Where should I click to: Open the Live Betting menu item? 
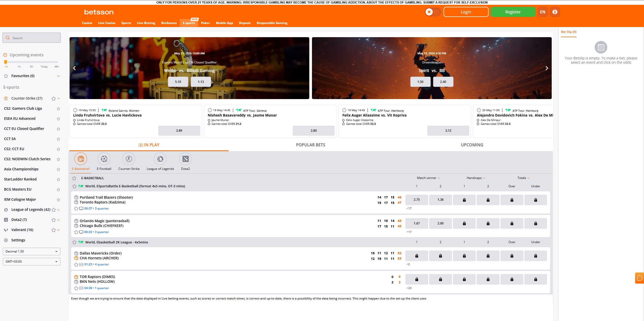coord(146,23)
